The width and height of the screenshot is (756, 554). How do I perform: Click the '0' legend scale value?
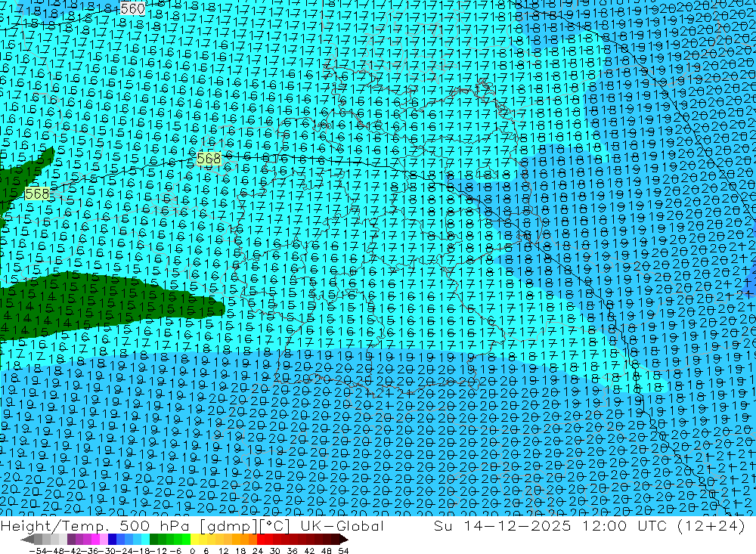tap(192, 551)
